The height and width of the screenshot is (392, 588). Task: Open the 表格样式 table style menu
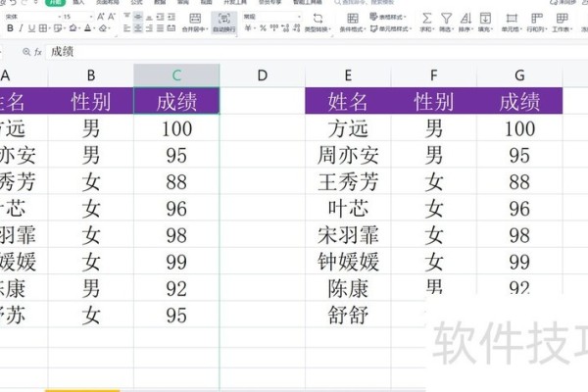(388, 17)
